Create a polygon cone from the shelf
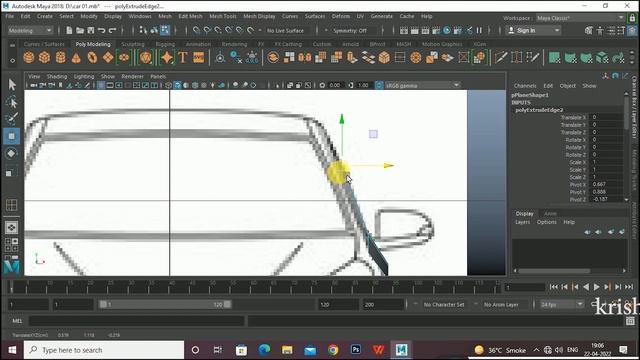Viewport: 640px width, 360px height. pyautogui.click(x=76, y=58)
